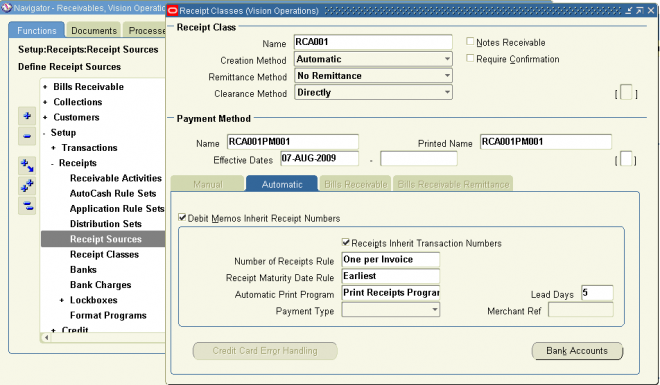Select AutoCash Rule Sets in the tree
This screenshot has width=660, height=385.
click(113, 194)
